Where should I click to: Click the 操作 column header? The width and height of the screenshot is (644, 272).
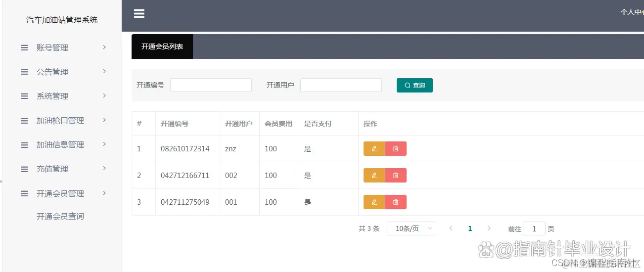(x=370, y=124)
